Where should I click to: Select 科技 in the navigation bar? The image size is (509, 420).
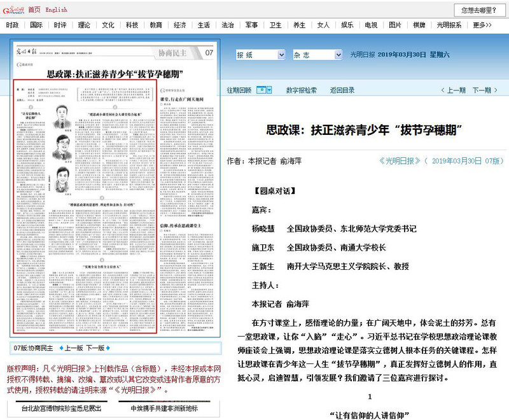pyautogui.click(x=132, y=25)
